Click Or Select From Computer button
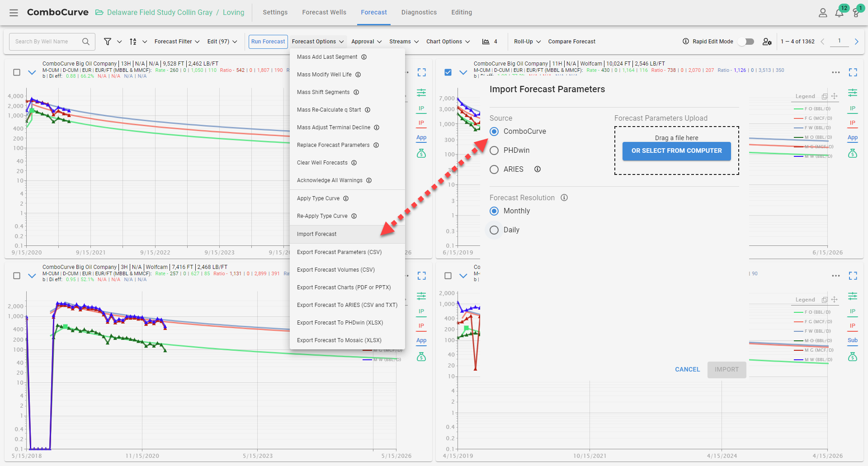The image size is (868, 466). pos(676,151)
